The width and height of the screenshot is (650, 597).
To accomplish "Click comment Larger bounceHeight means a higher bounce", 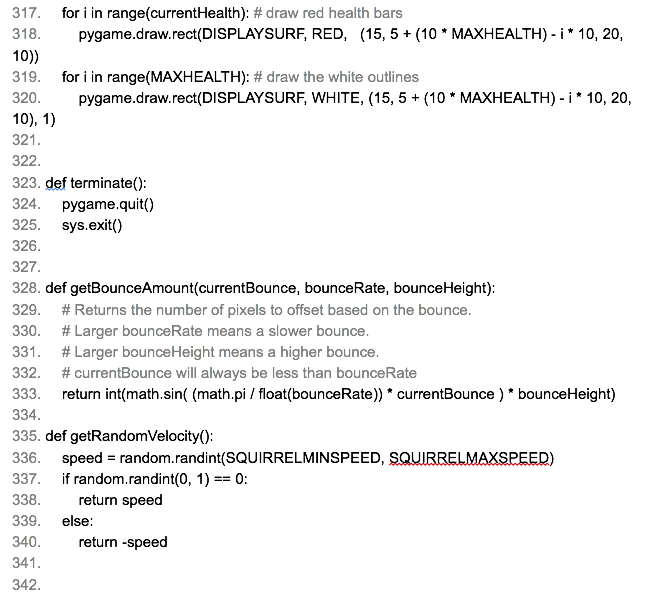I will (221, 352).
